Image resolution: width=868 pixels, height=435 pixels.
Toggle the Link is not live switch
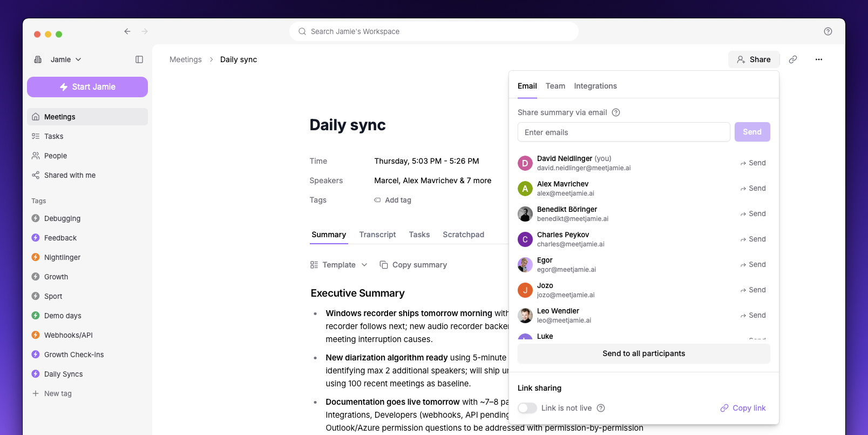527,408
